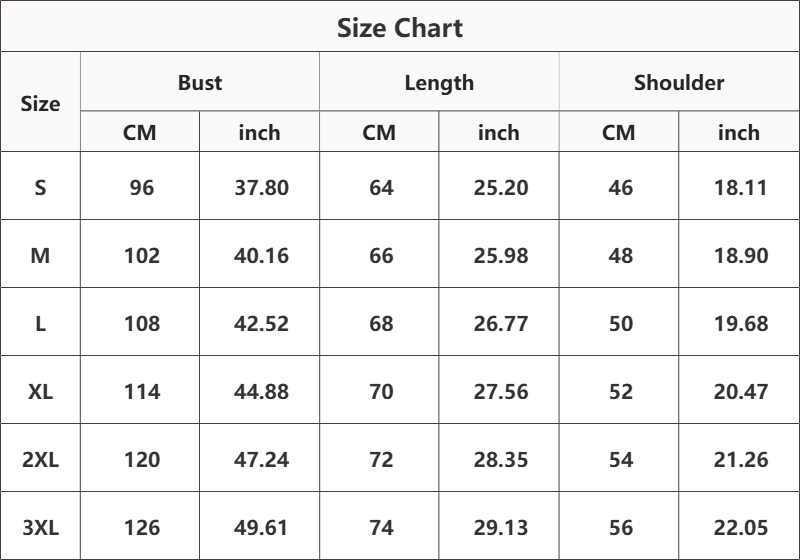Image resolution: width=800 pixels, height=560 pixels.
Task: Select the Bust column header
Action: click(200, 82)
